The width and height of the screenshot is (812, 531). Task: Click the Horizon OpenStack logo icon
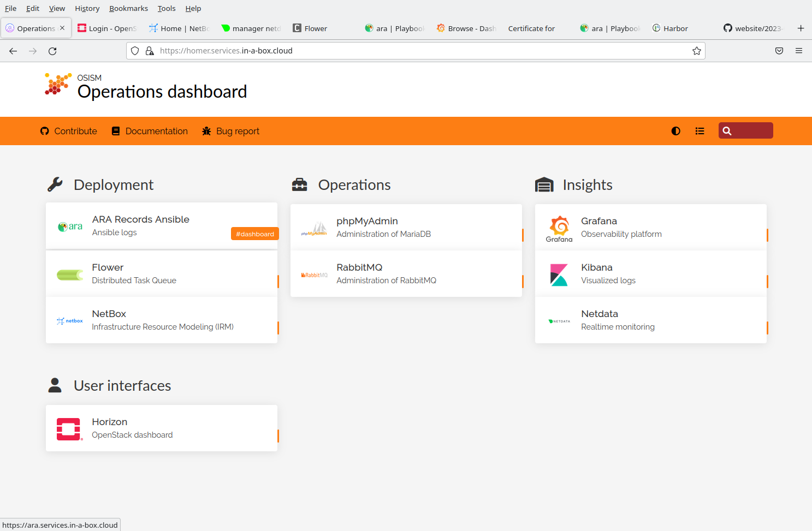pos(69,429)
